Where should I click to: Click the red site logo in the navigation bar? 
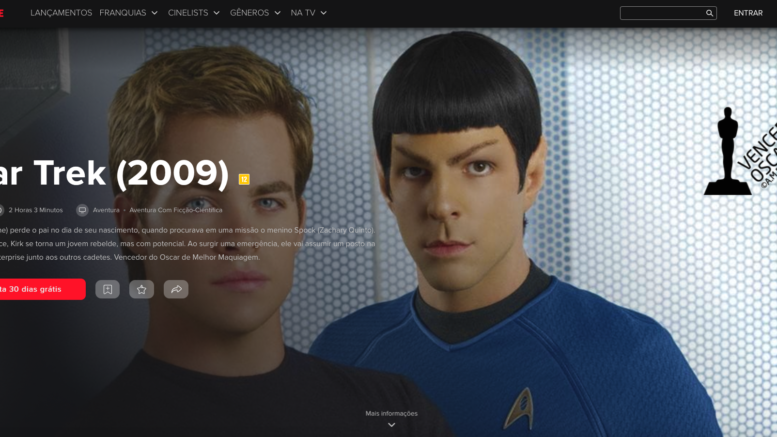click(1, 13)
